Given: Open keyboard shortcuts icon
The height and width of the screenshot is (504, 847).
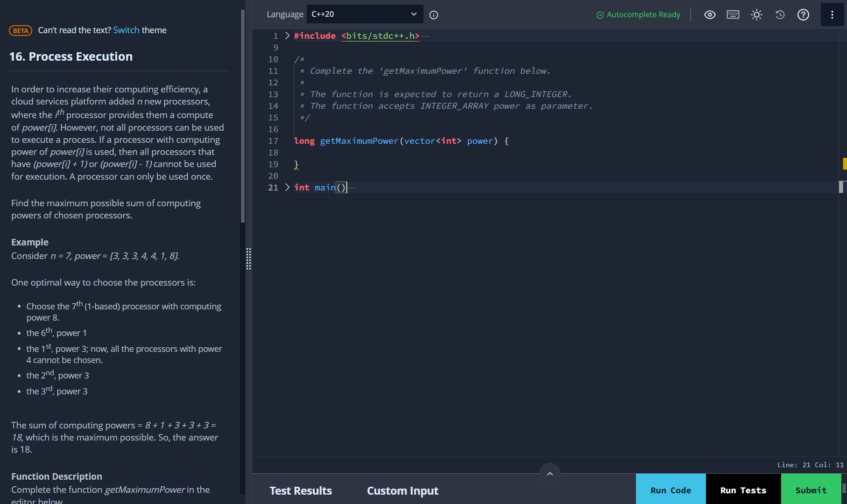Looking at the screenshot, I should pos(733,15).
